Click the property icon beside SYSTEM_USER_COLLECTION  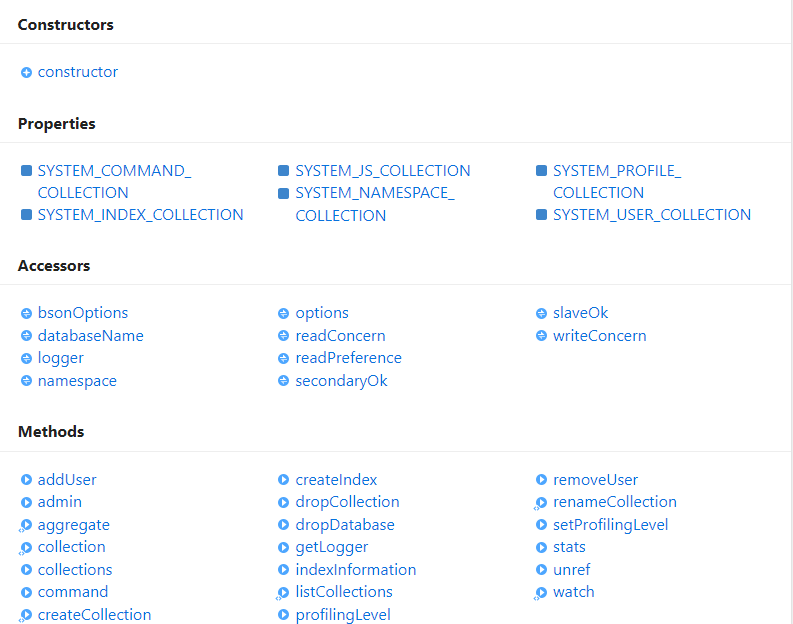pyautogui.click(x=542, y=215)
